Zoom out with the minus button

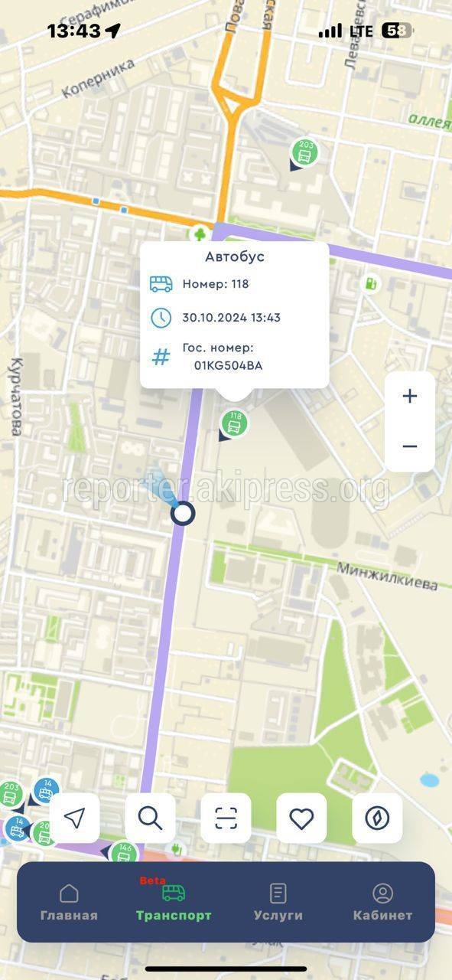[x=410, y=446]
